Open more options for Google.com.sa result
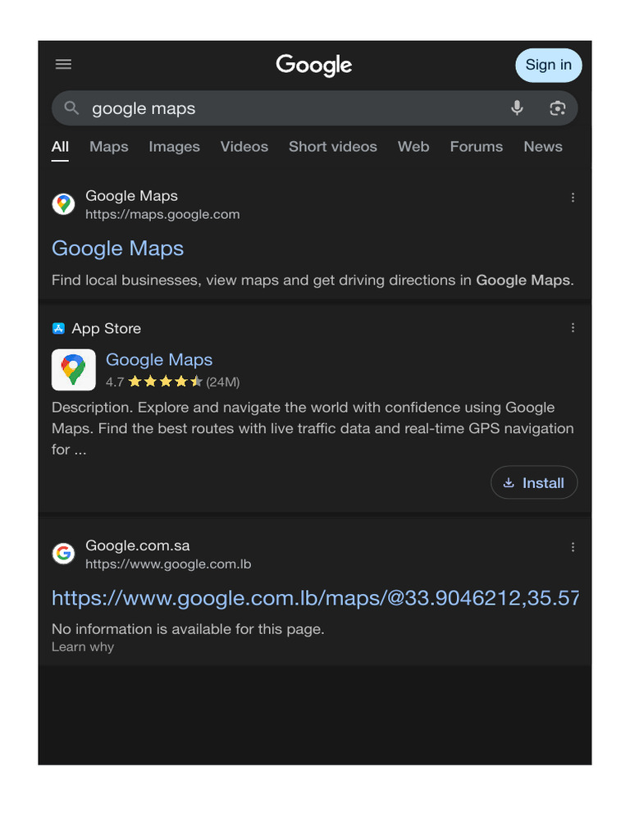Viewport: 630px width, 840px height. click(x=573, y=547)
